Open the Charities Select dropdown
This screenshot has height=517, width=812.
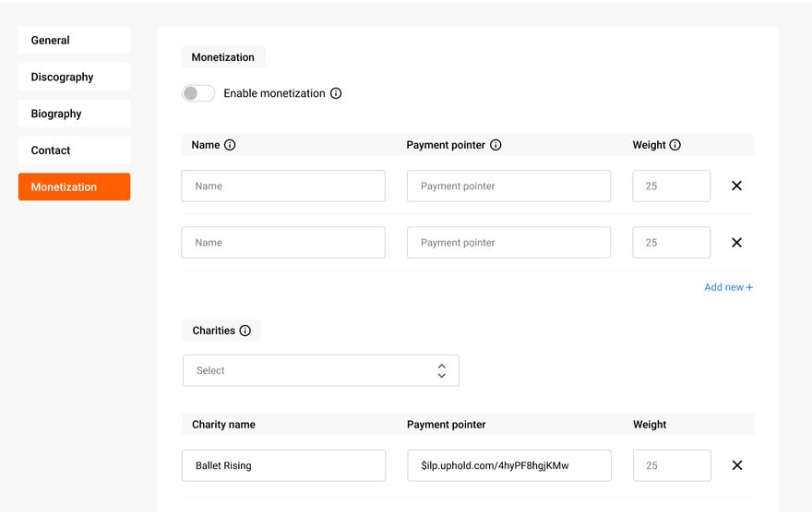point(320,370)
